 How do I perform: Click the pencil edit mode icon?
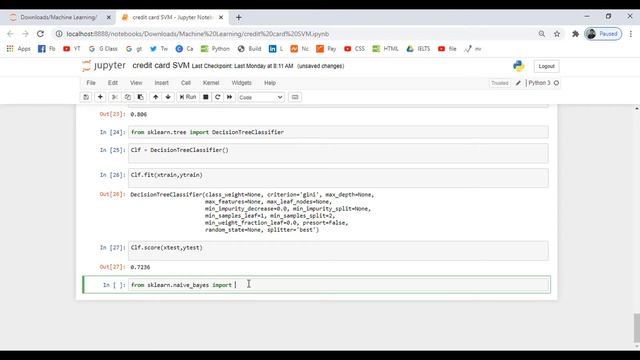518,83
